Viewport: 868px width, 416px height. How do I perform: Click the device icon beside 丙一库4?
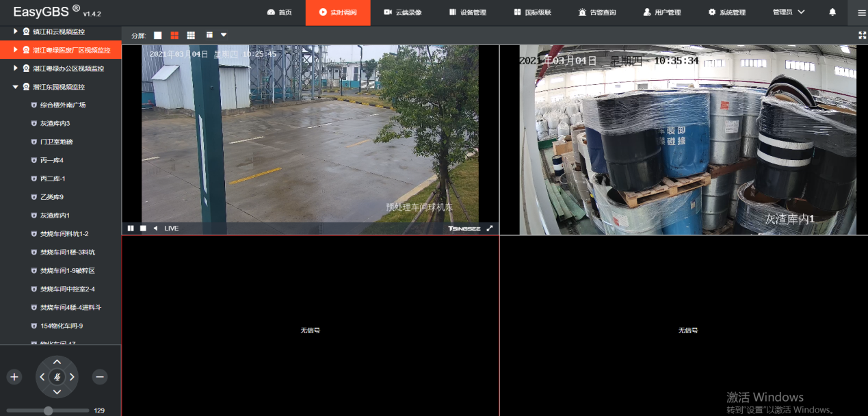pos(34,161)
